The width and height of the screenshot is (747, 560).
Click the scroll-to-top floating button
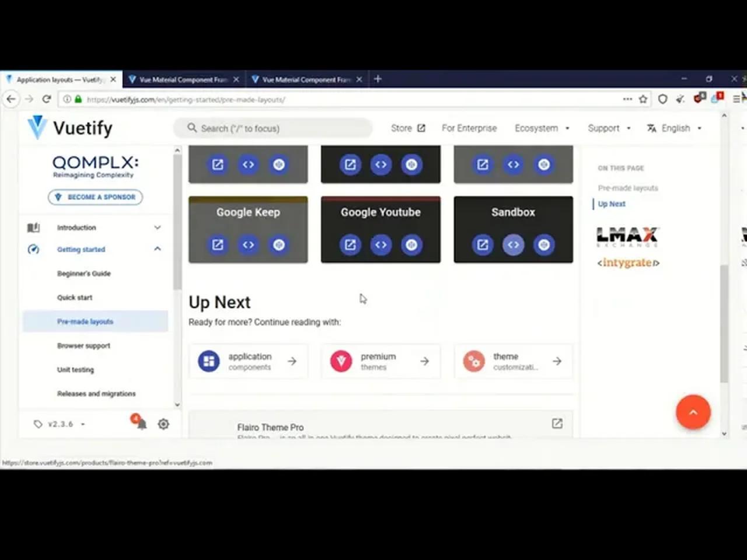(693, 412)
